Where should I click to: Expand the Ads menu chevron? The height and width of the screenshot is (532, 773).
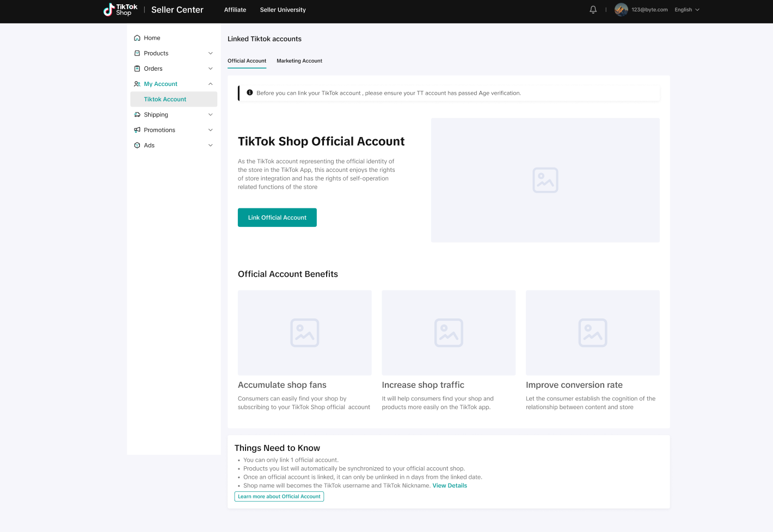pos(211,145)
